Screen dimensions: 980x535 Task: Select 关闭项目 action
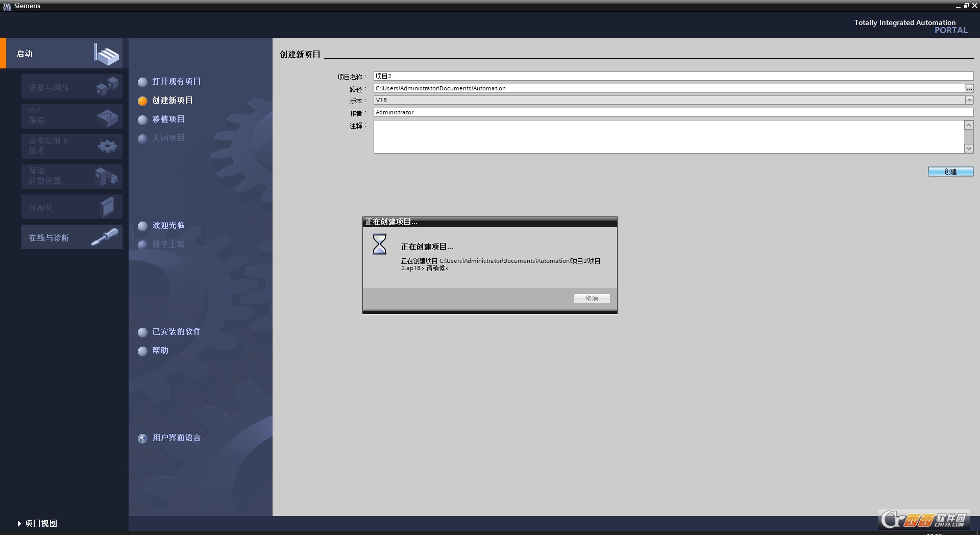pyautogui.click(x=168, y=138)
